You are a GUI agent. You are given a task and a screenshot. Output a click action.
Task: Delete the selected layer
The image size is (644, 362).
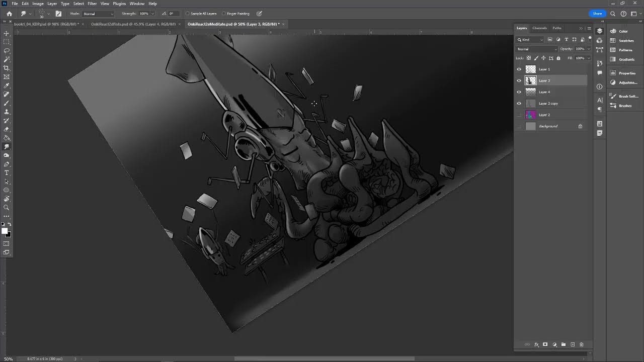[x=582, y=344]
